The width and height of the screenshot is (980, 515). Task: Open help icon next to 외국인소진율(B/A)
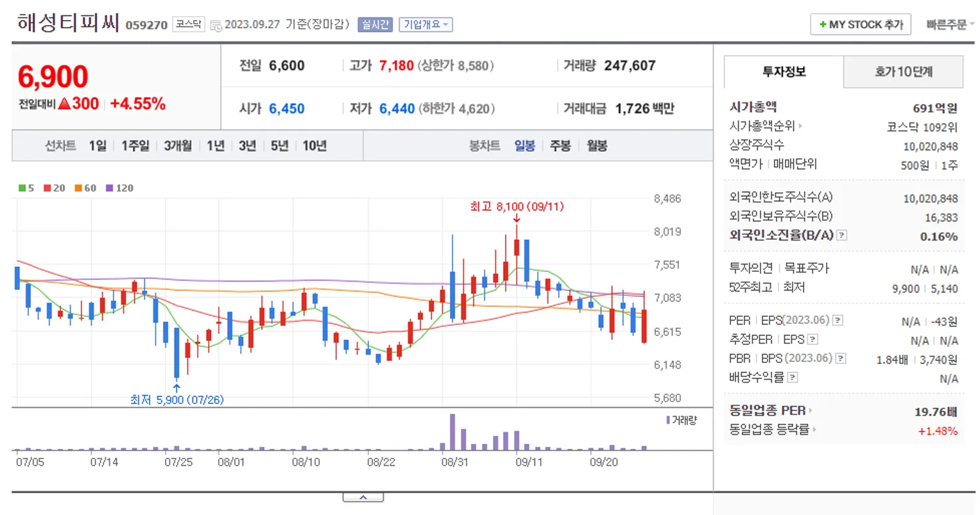coord(842,235)
